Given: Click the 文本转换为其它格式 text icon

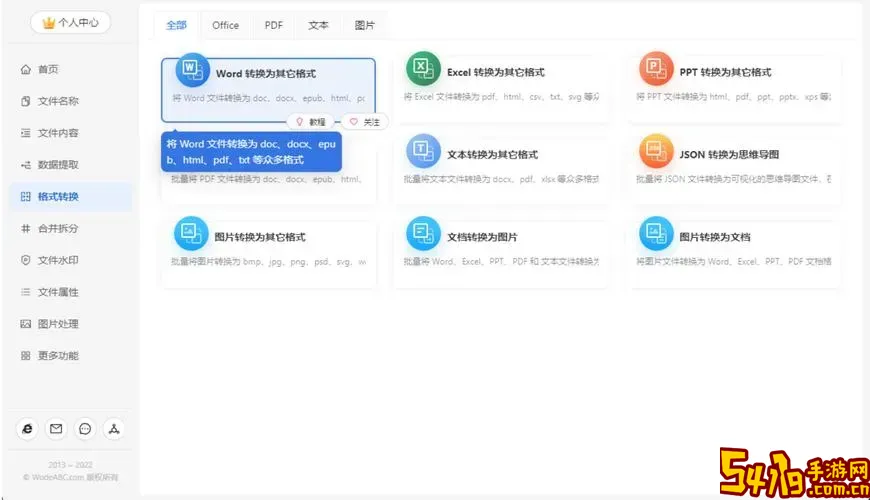Looking at the screenshot, I should [423, 150].
